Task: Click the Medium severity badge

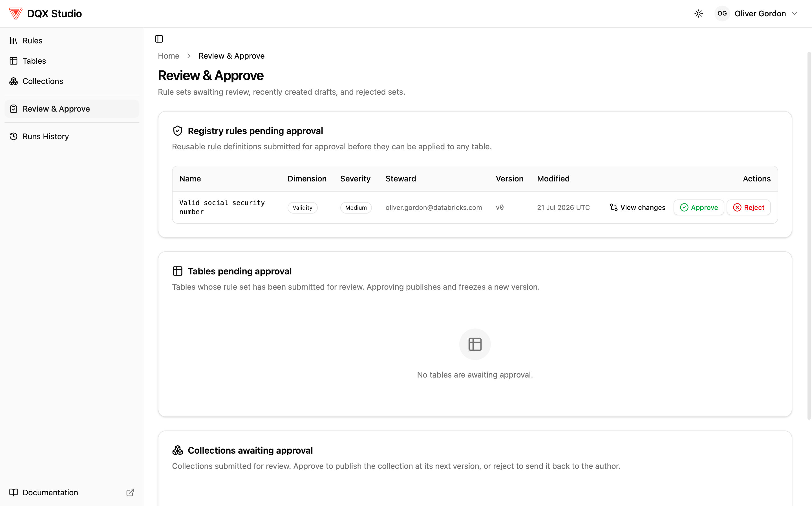Action: pyautogui.click(x=356, y=207)
